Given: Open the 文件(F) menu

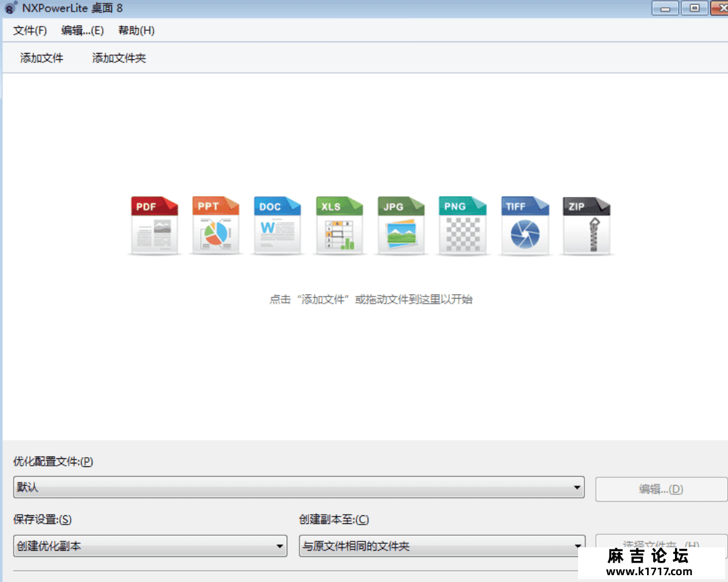Looking at the screenshot, I should [30, 30].
